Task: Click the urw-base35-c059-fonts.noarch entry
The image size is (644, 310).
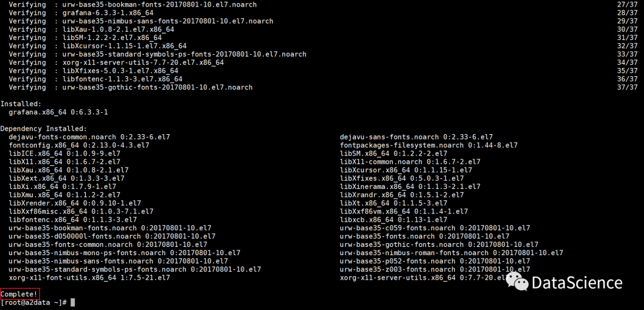Action: coord(435,228)
